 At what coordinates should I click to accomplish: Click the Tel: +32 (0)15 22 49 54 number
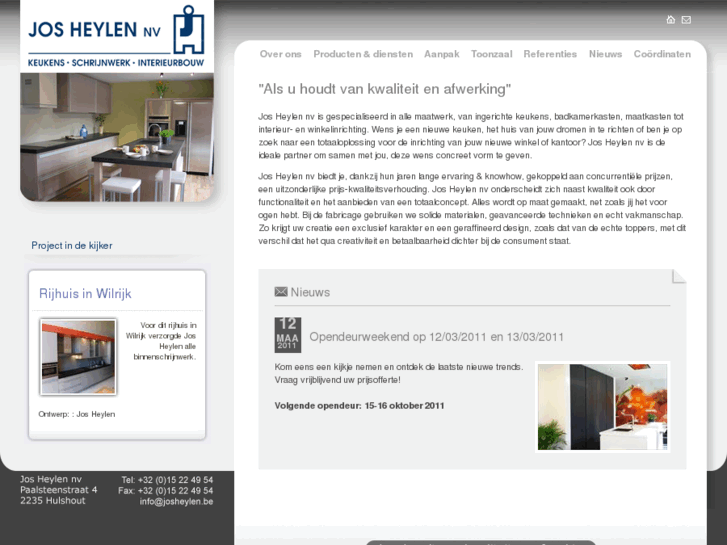[x=167, y=480]
